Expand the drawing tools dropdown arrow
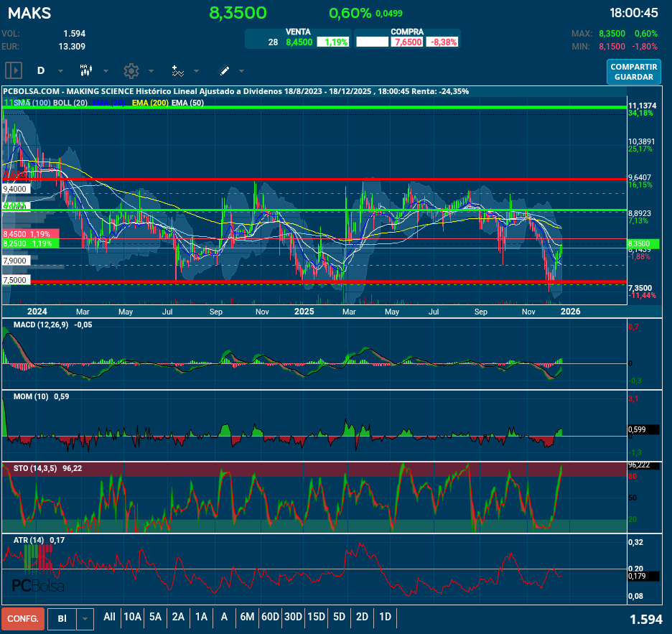 pyautogui.click(x=241, y=71)
